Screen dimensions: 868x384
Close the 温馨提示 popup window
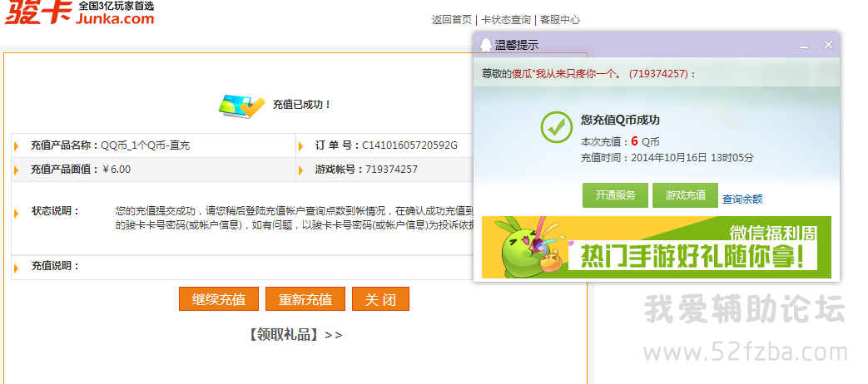click(x=828, y=45)
